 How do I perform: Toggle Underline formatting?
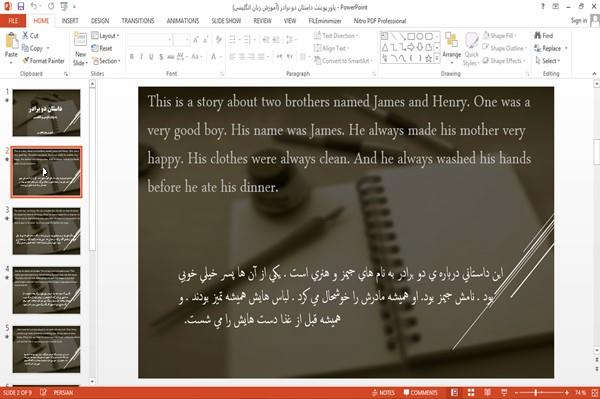[x=151, y=57]
